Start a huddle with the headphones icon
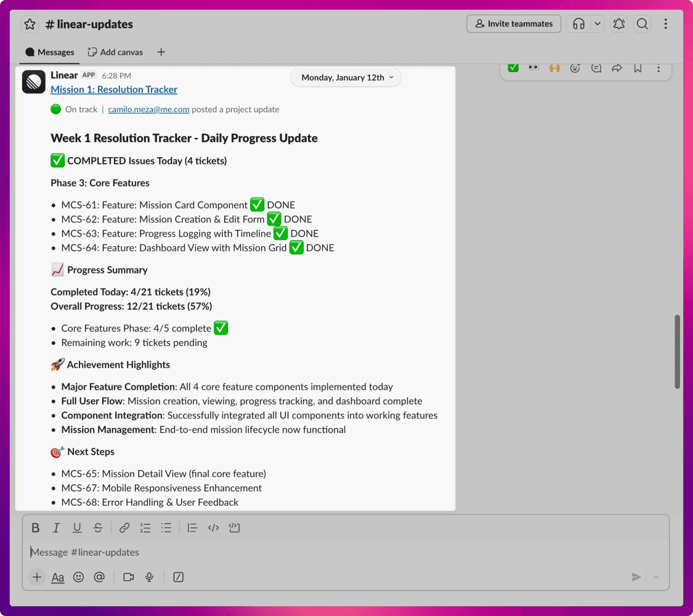693x616 pixels. 578,24
